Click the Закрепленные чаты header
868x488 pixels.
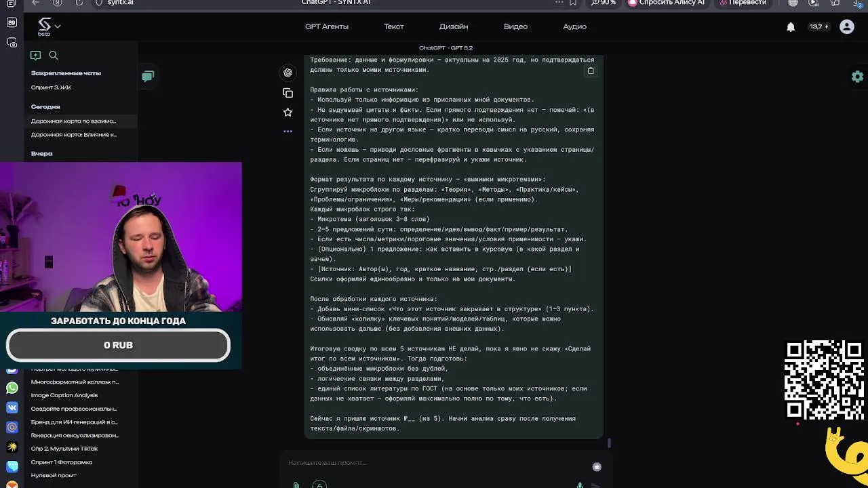[66, 73]
